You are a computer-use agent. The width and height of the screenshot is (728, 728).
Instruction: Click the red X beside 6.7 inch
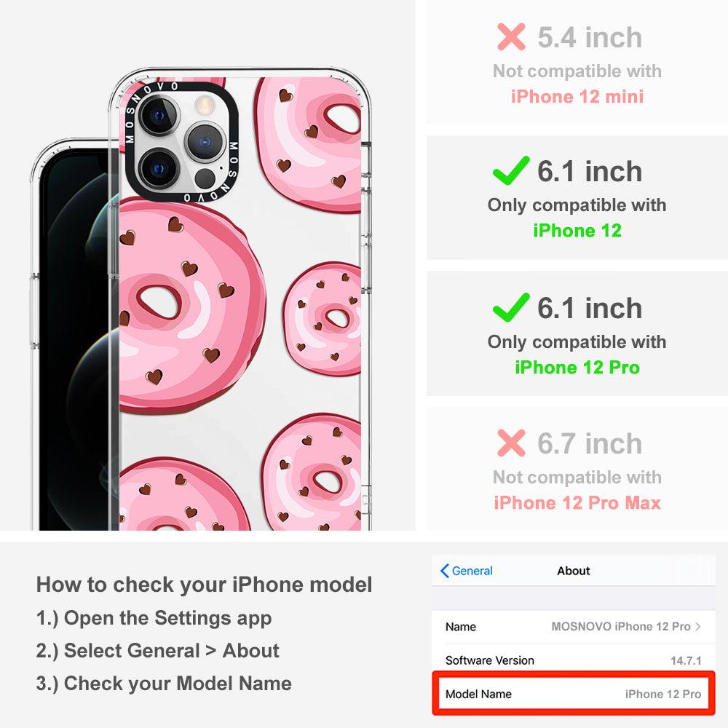coord(511,443)
